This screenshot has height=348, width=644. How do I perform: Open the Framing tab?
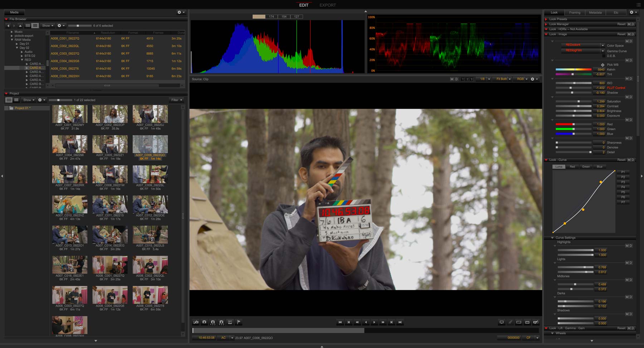click(x=575, y=13)
